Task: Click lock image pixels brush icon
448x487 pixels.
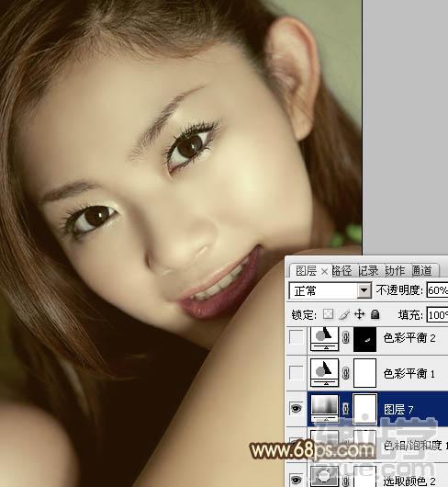Action: point(343,314)
